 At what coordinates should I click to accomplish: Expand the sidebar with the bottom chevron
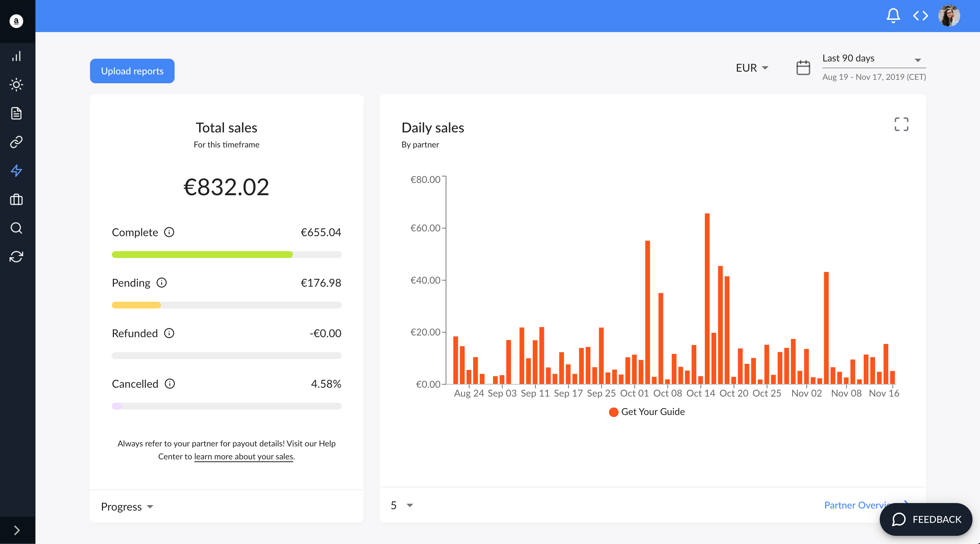tap(17, 530)
